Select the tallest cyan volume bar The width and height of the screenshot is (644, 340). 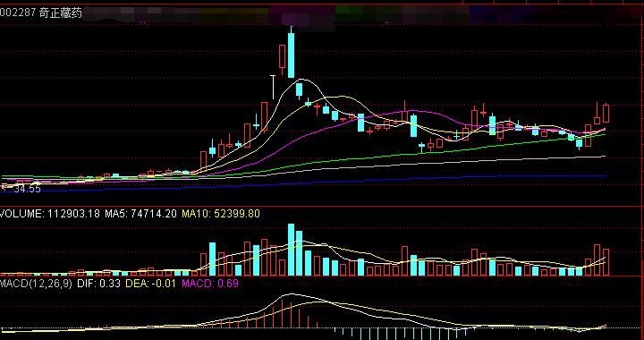point(292,250)
